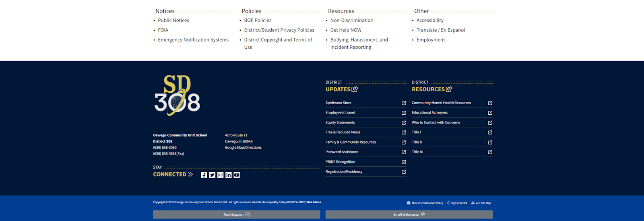Click external link icon beside Password Assistance
The image size is (644, 221).
click(404, 152)
